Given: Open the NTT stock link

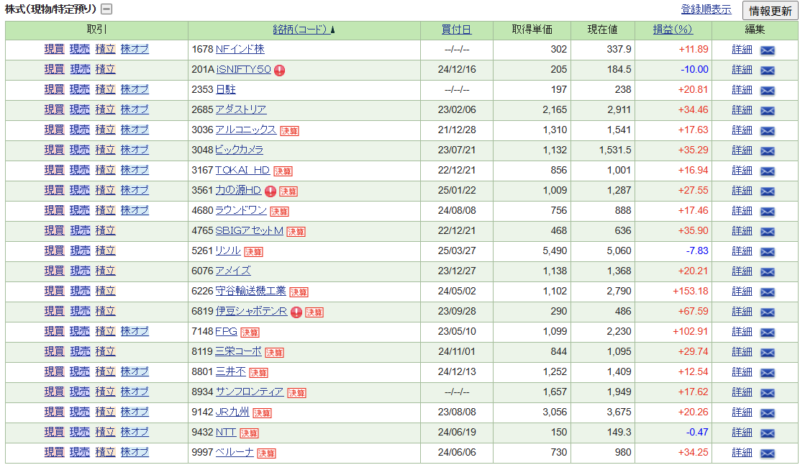Looking at the screenshot, I should 226,432.
